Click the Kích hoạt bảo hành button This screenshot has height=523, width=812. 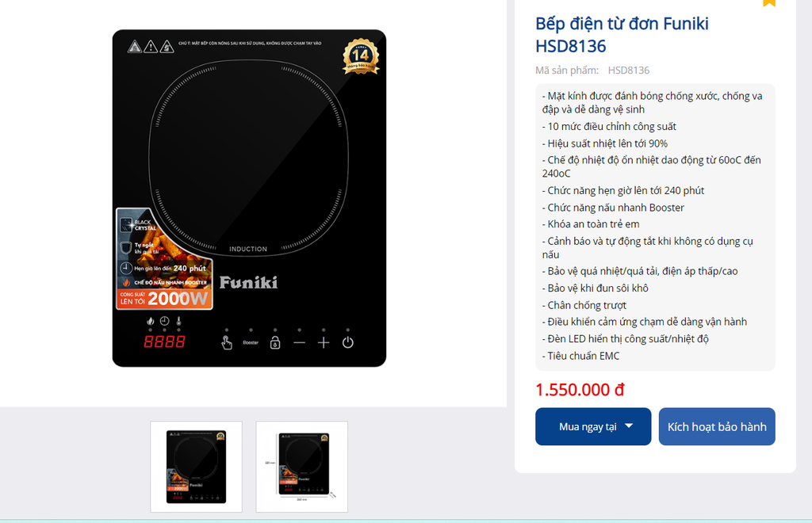(x=717, y=426)
